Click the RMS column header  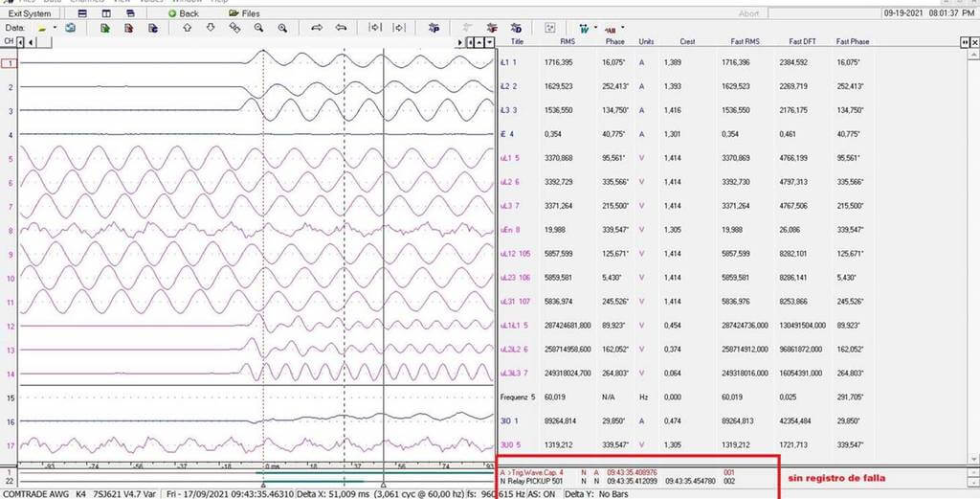point(567,42)
